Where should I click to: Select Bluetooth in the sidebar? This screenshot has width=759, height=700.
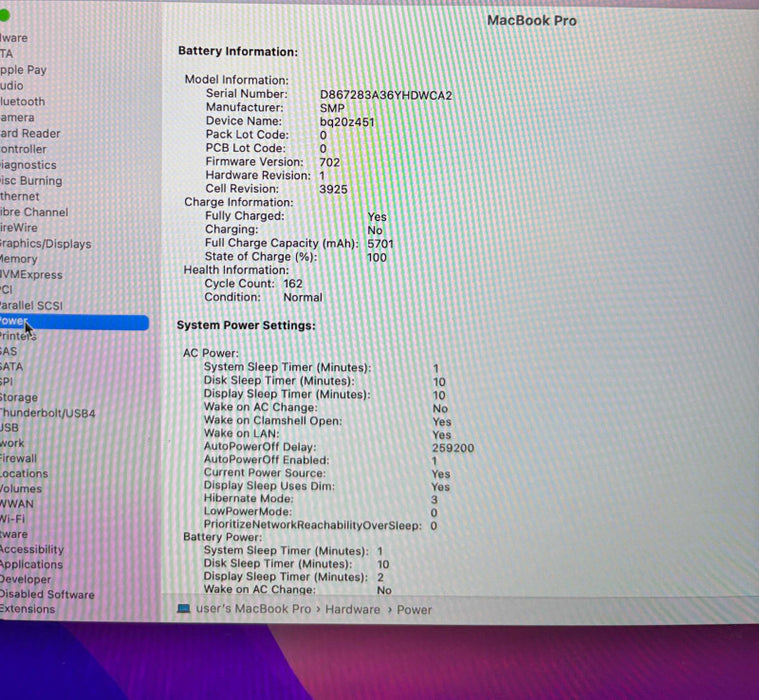[x=22, y=102]
